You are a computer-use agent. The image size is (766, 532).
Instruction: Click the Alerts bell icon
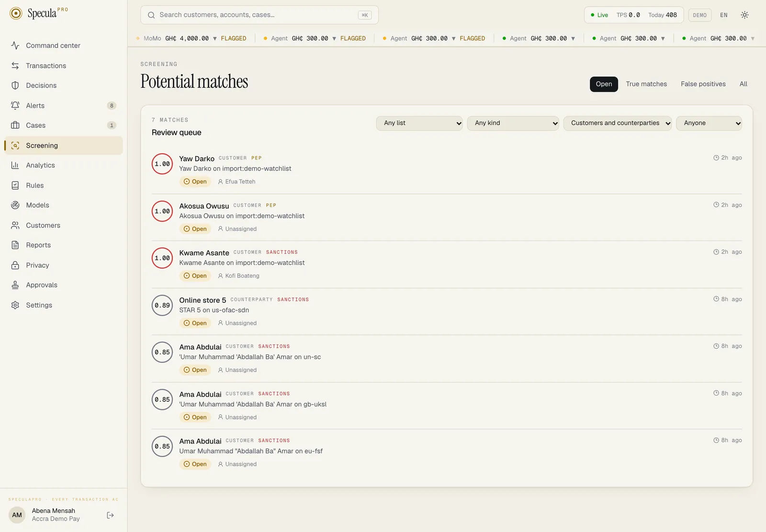15,105
